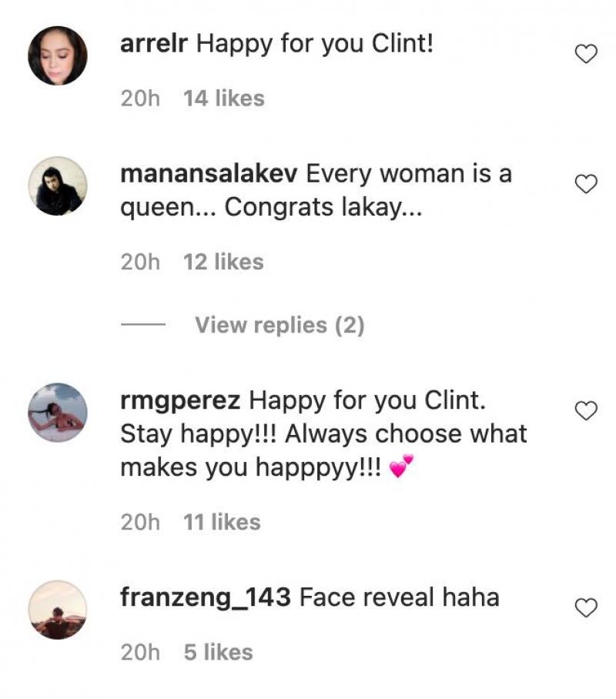Open the arrelr username link
The image size is (616, 699).
(x=156, y=44)
